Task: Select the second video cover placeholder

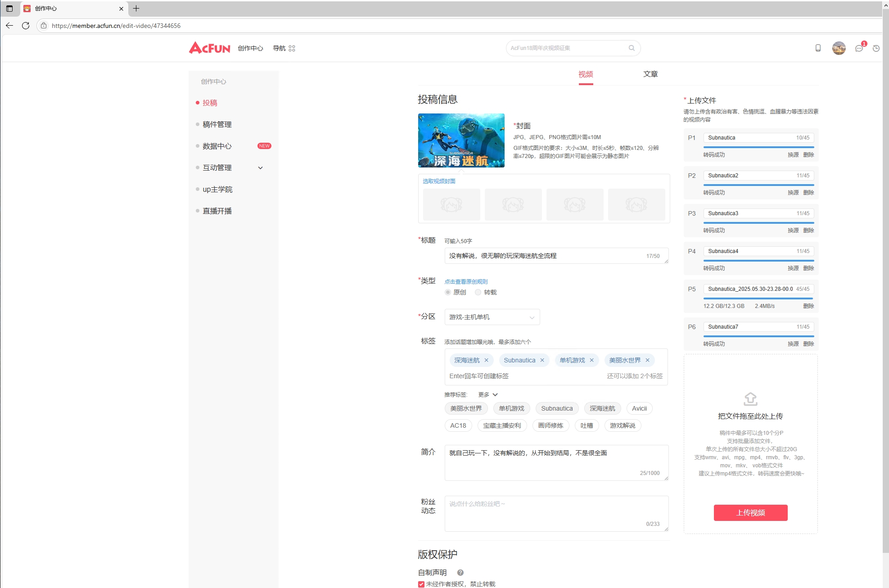Action: coord(513,205)
